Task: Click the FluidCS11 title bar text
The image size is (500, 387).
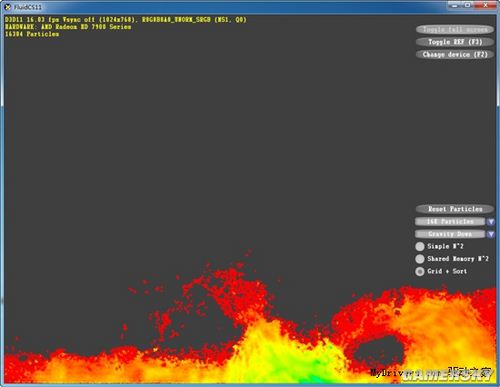Action: [28, 7]
